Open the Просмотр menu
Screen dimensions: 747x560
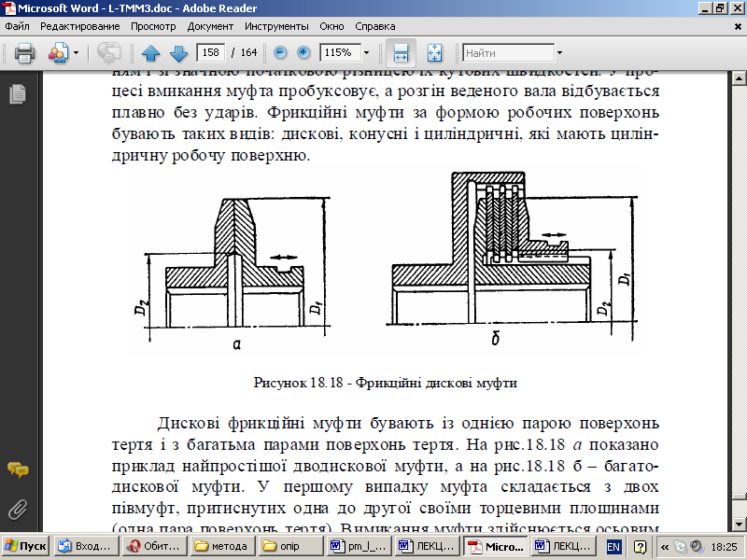(153, 27)
